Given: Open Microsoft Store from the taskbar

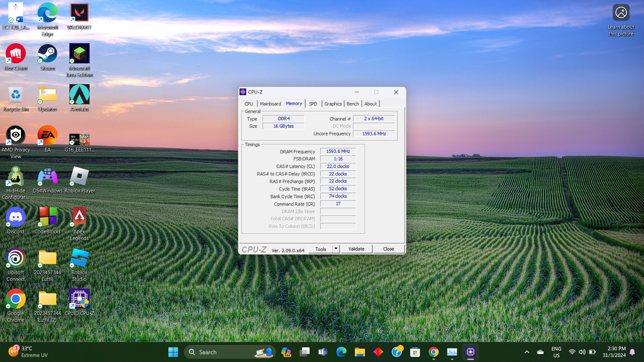Looking at the screenshot, I should [x=415, y=352].
